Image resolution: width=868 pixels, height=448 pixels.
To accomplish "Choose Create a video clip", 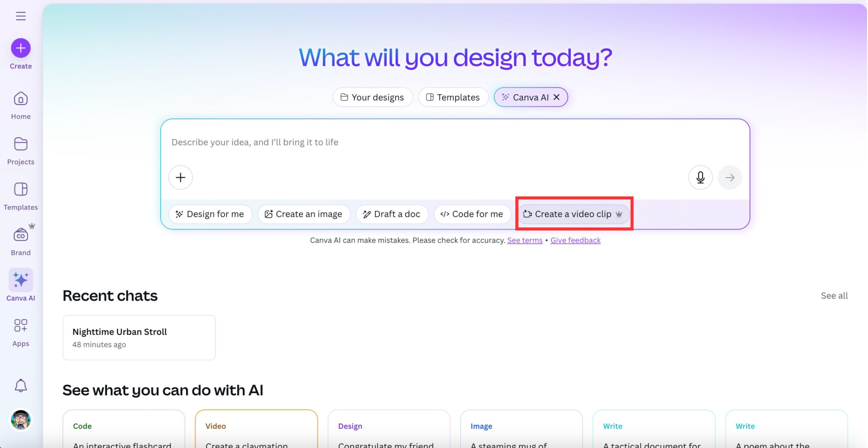I will [x=574, y=214].
